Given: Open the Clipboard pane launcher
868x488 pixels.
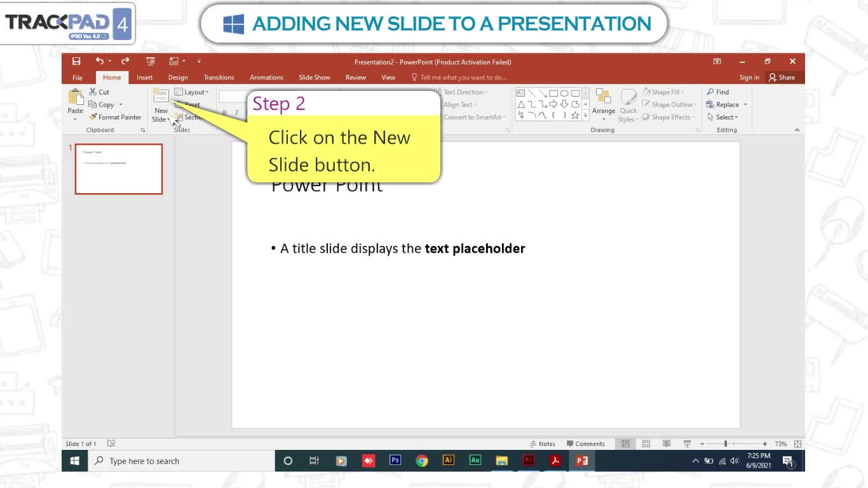Looking at the screenshot, I should coord(143,130).
